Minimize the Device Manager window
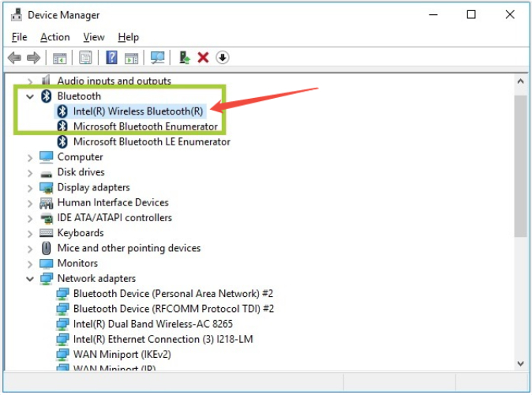The width and height of the screenshot is (532, 395). coord(433,14)
